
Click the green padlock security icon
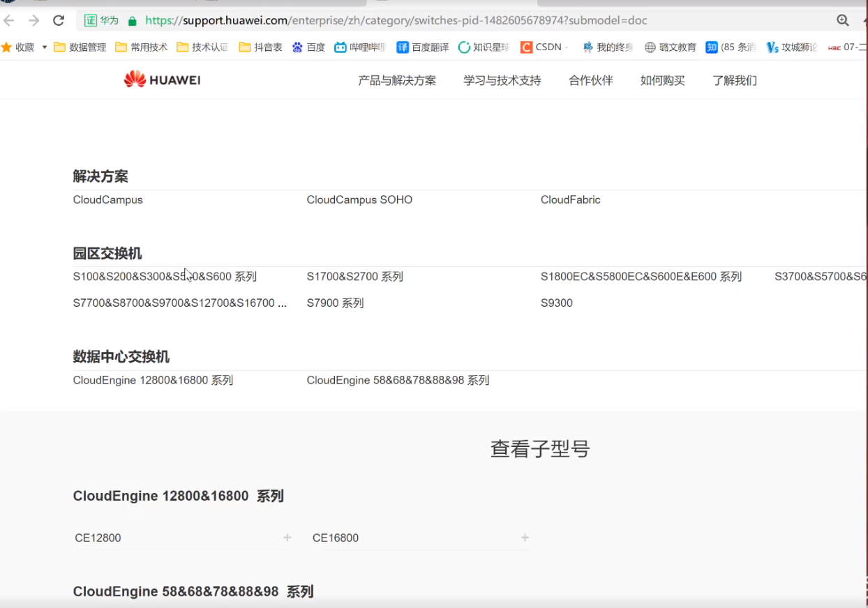click(x=132, y=21)
